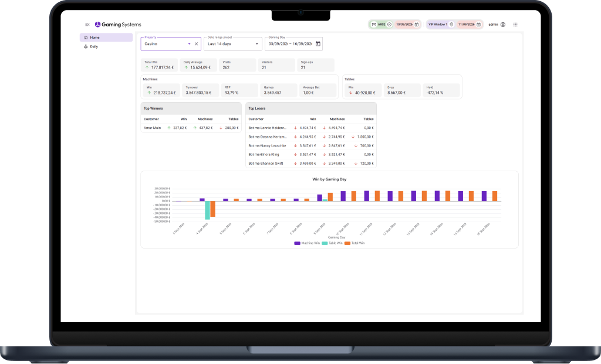601x364 pixels.
Task: Click the Daily Average summary card
Action: (x=198, y=65)
